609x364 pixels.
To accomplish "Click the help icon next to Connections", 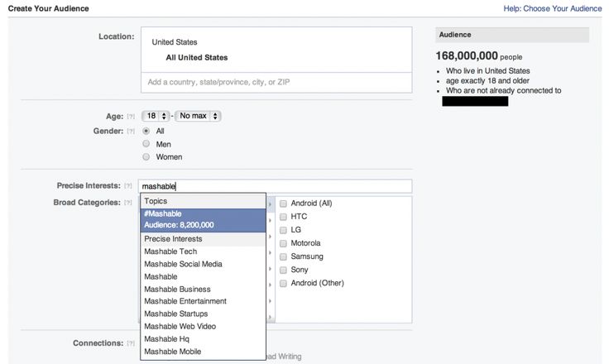I will [131, 343].
